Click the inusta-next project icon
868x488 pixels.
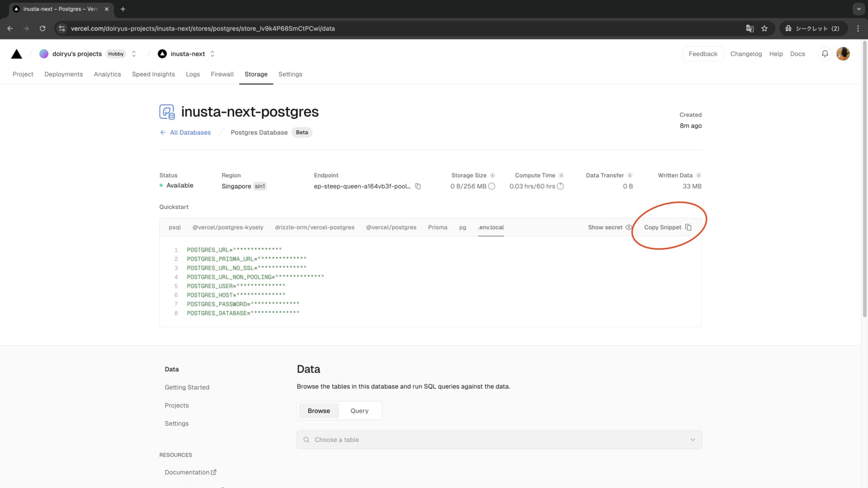162,54
